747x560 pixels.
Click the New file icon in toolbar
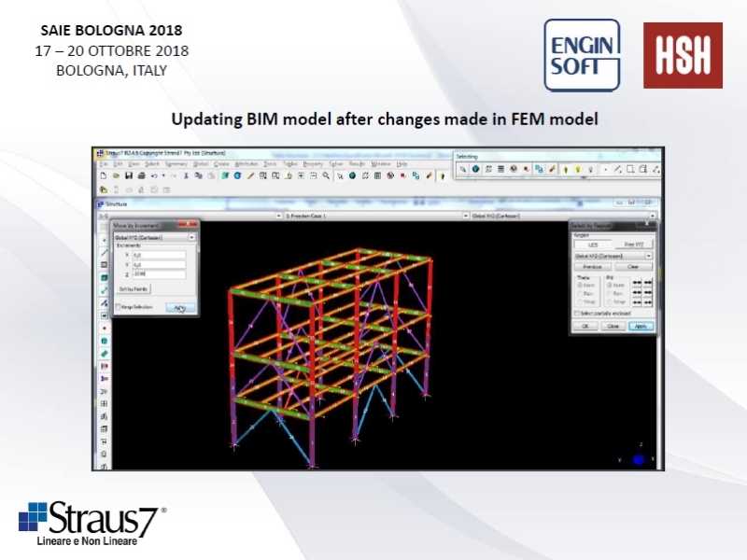click(105, 175)
